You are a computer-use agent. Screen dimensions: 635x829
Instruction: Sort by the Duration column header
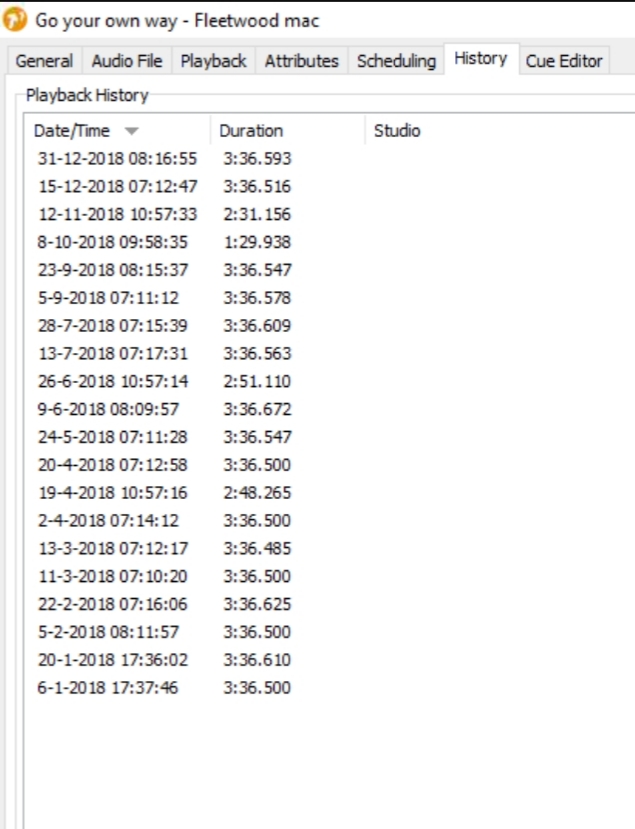tap(251, 131)
